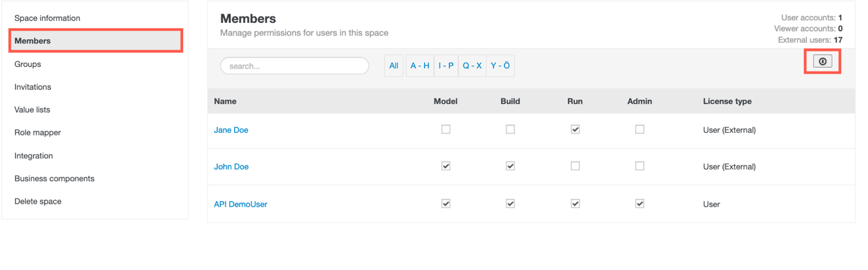Enable Admin permission for John Doe

pos(639,166)
